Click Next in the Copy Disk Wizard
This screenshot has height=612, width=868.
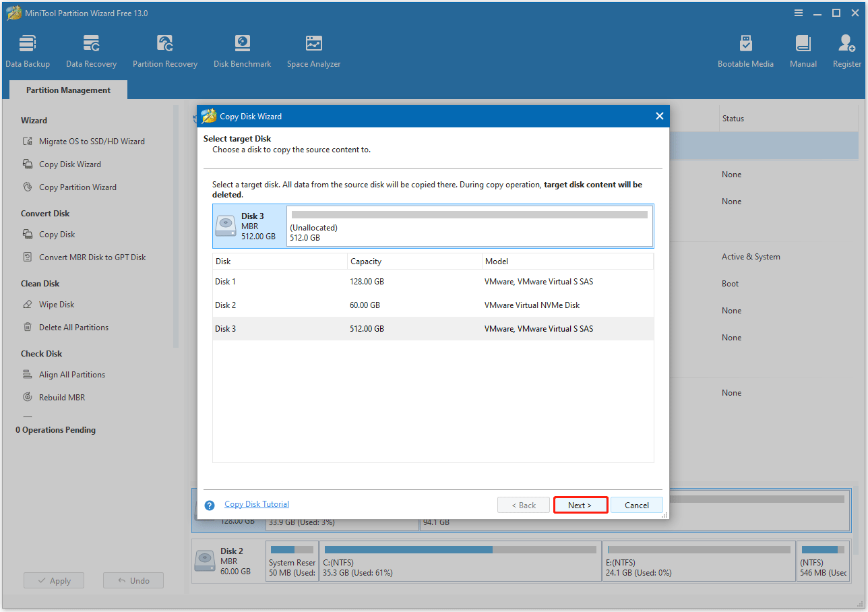pos(580,504)
